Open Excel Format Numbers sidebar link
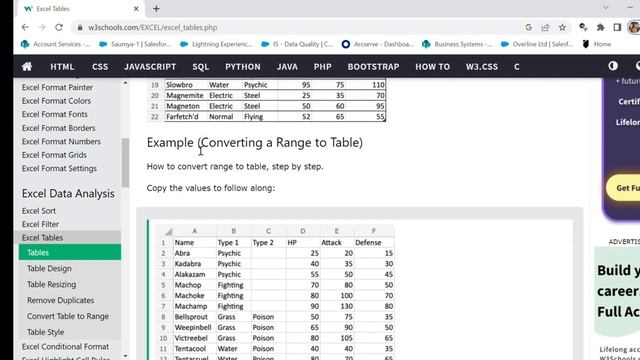Image resolution: width=640 pixels, height=360 pixels. click(61, 142)
